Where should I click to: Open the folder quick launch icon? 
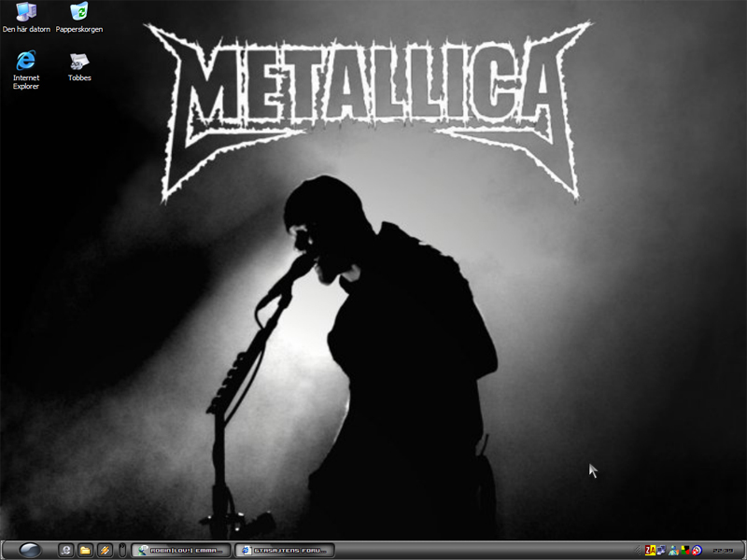point(85,551)
